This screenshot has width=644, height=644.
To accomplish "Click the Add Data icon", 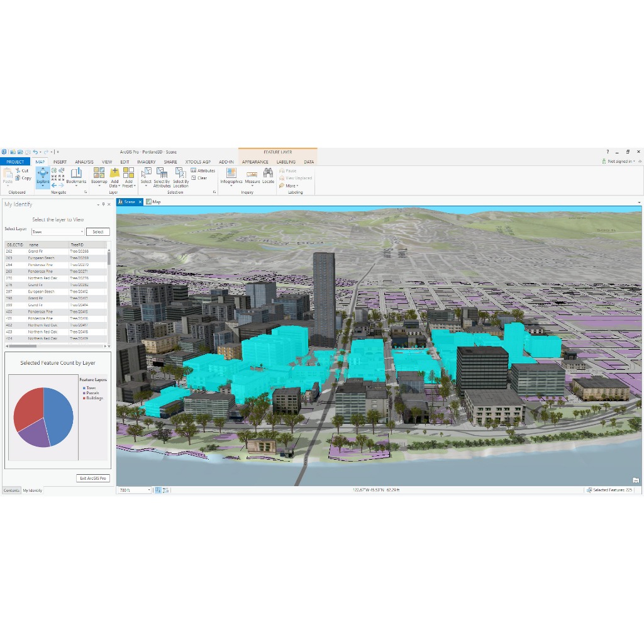I will 114,172.
